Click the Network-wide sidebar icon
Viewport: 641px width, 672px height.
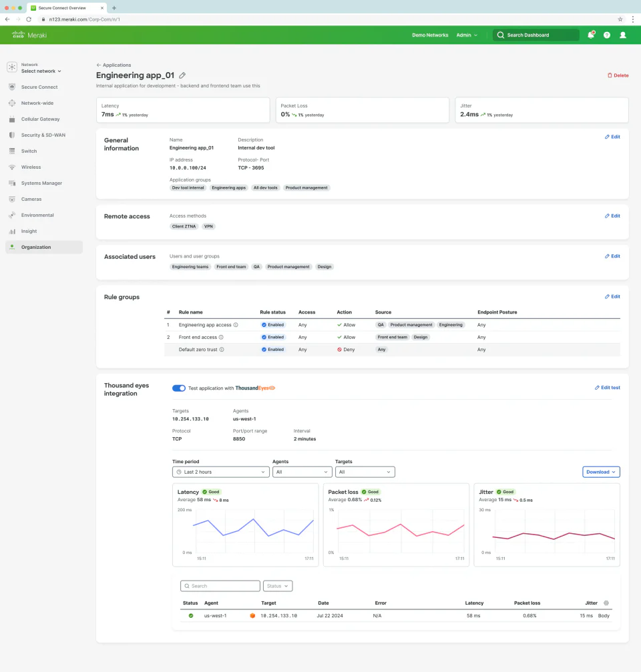click(12, 103)
